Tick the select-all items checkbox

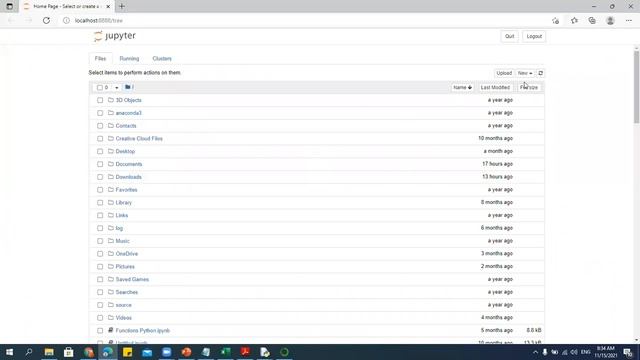tap(100, 87)
